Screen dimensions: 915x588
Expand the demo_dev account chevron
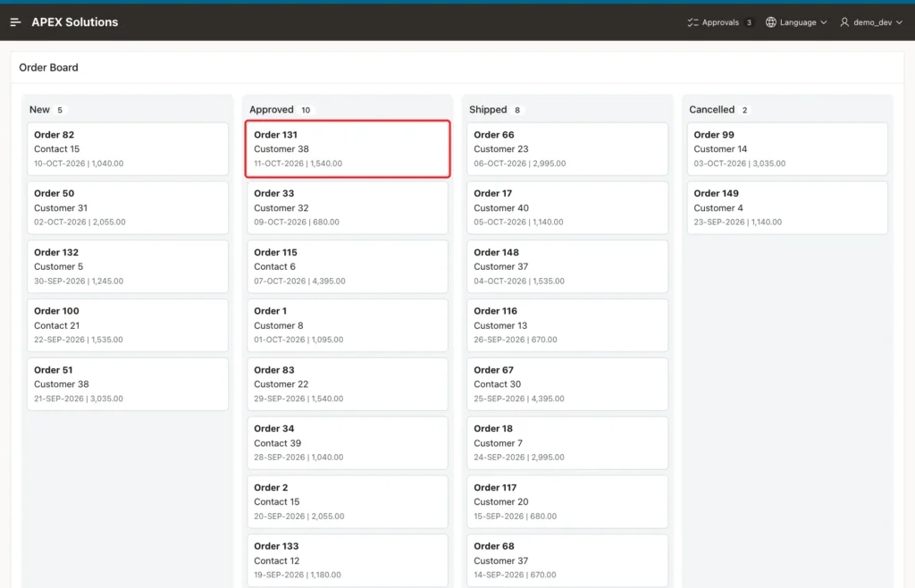(899, 22)
